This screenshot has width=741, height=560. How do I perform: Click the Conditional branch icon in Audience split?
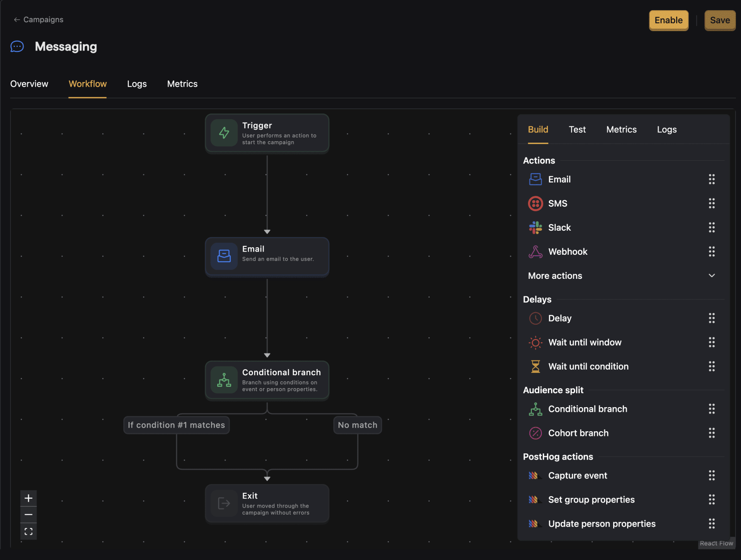coord(535,409)
